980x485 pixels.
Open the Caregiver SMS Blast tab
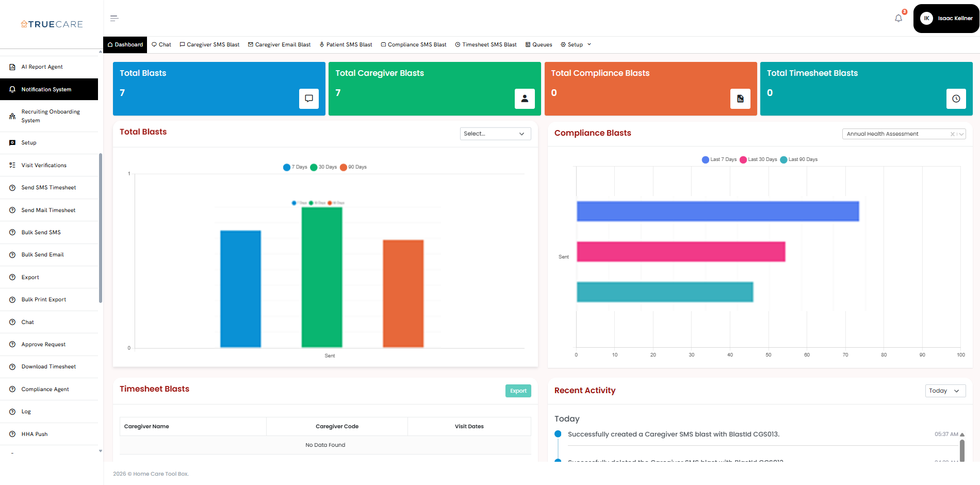(x=209, y=45)
